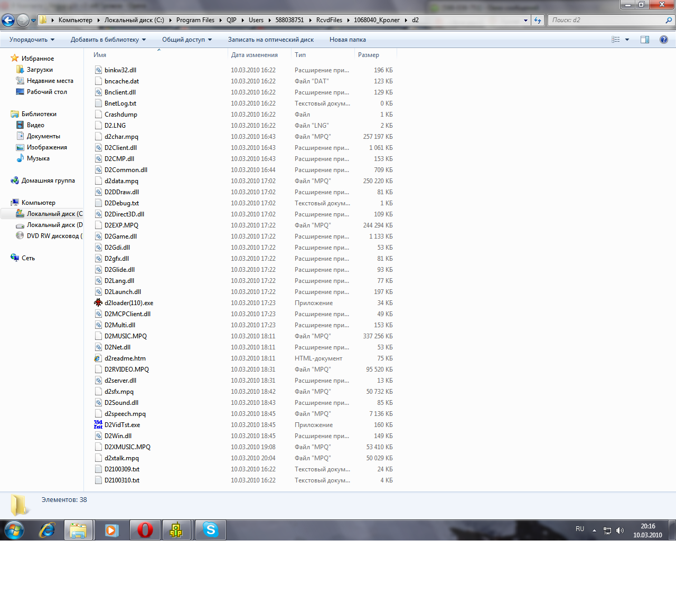Select the file name d2char.mpq
676x616 pixels.
[121, 137]
